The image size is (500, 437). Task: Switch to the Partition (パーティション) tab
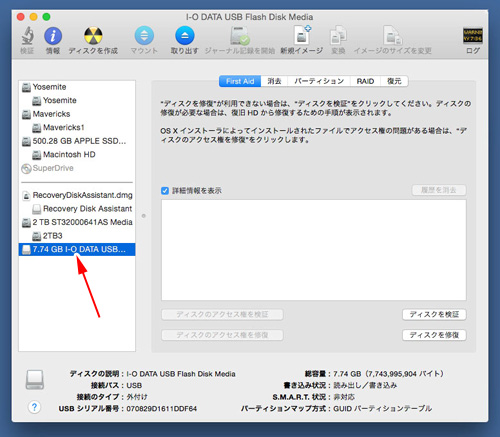[319, 81]
